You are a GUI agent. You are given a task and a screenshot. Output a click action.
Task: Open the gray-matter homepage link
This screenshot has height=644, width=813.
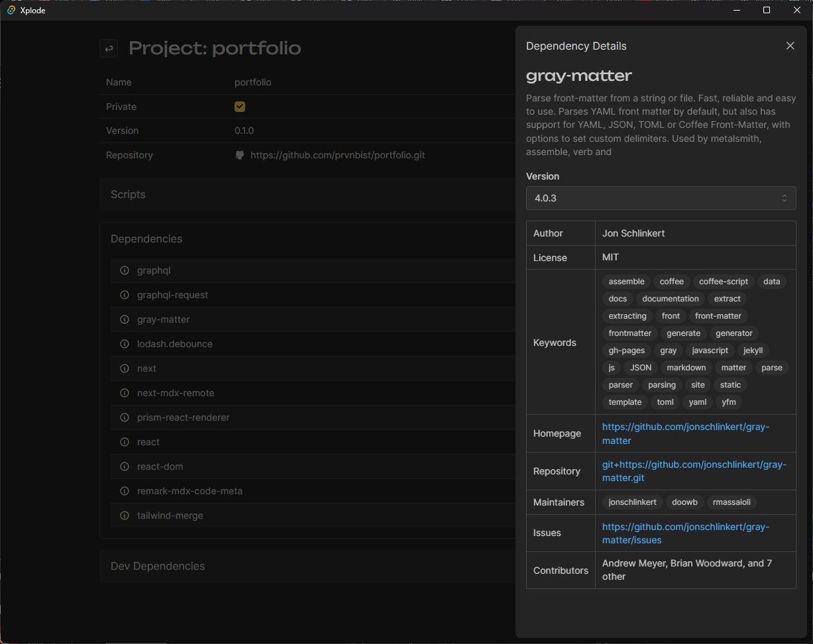[685, 433]
